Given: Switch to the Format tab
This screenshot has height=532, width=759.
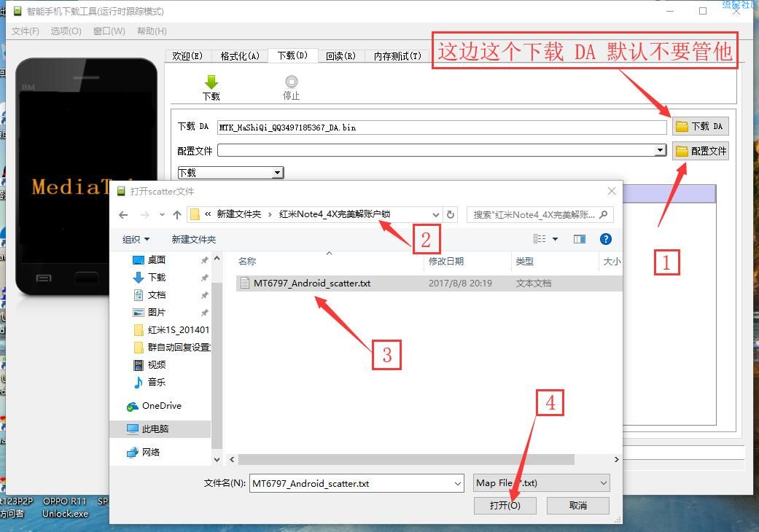Looking at the screenshot, I should click(x=240, y=56).
